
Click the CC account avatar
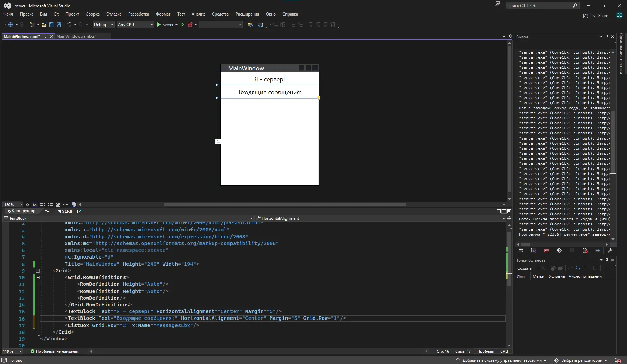pos(619,15)
